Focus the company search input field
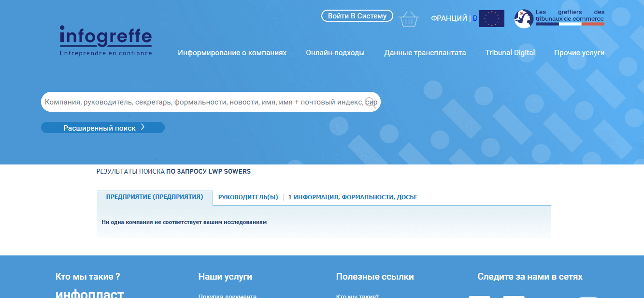Viewport: 644px width, 298px height. pos(203,102)
